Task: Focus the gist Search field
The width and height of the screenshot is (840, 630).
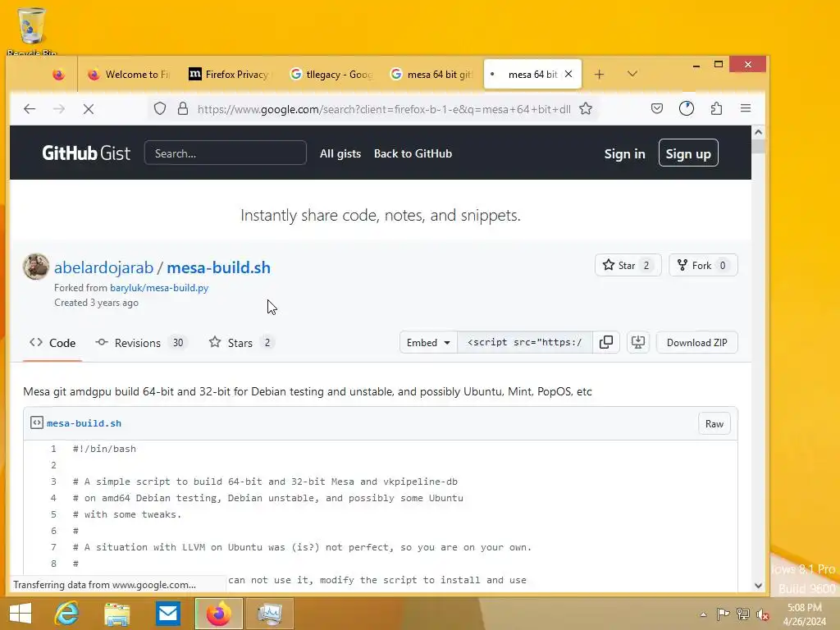Action: tap(225, 153)
